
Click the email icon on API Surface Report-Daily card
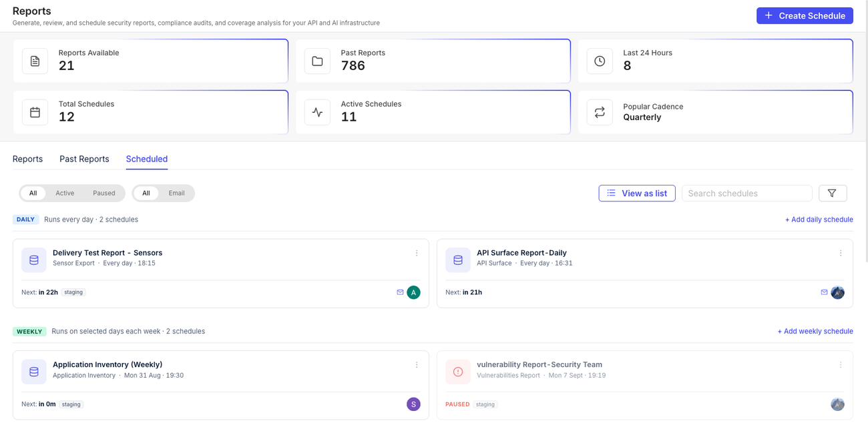824,292
